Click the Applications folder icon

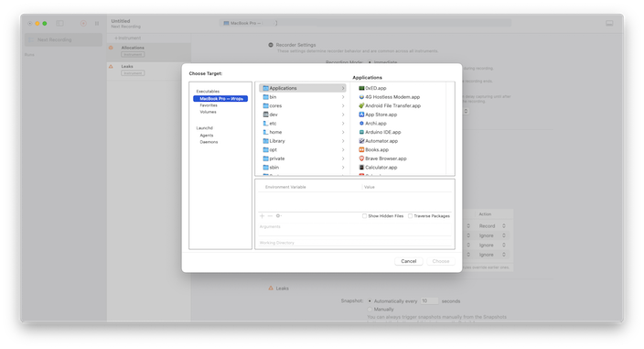[265, 88]
